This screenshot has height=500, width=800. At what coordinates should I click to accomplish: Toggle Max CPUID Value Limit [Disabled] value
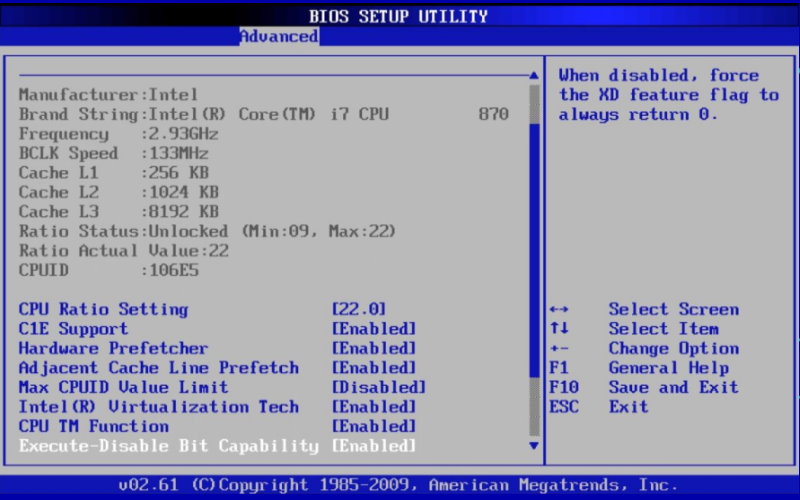(x=379, y=387)
